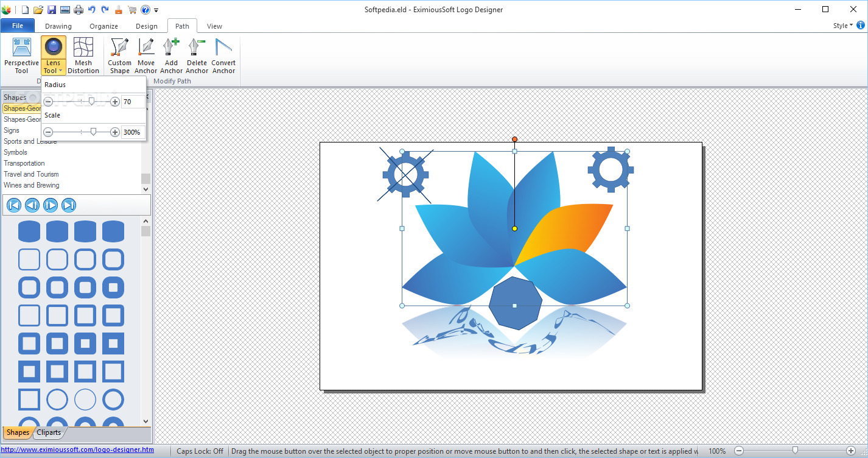
Task: Create a new document from quick access
Action: (x=26, y=10)
